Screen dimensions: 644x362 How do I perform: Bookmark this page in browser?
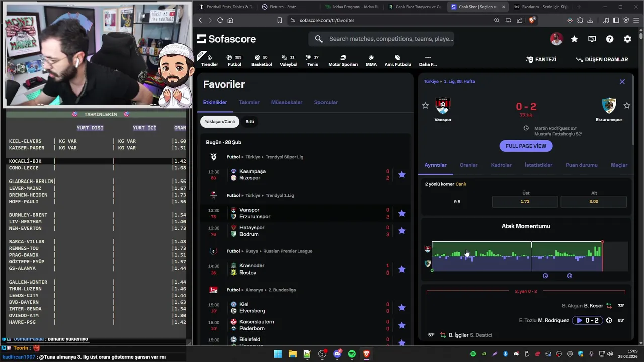click(x=280, y=20)
